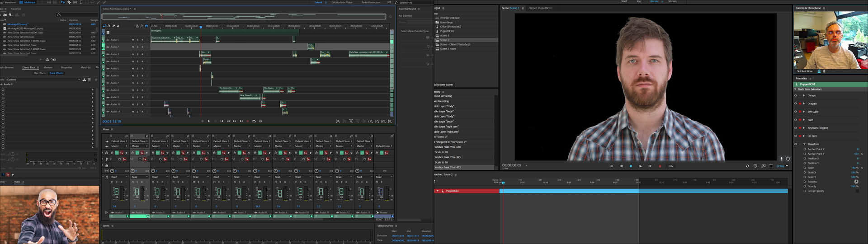Mute the Audio 1 track
The height and width of the screenshot is (244, 868).
click(x=132, y=40)
